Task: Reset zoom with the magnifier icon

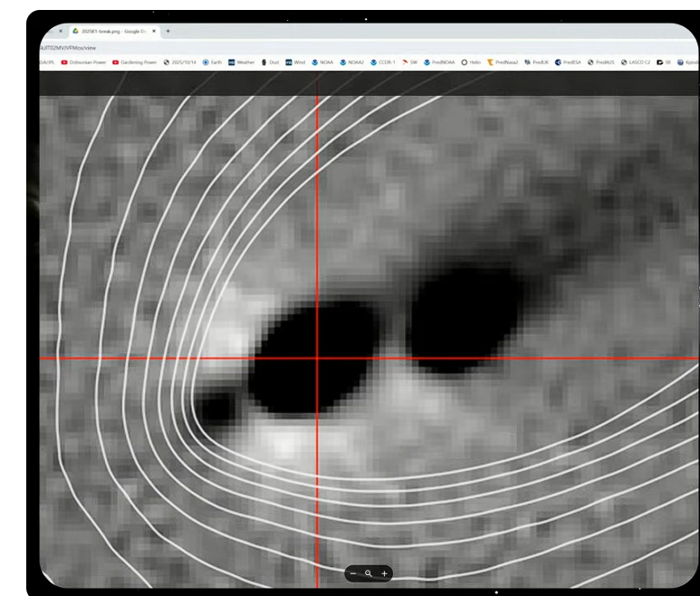Action: pyautogui.click(x=369, y=573)
